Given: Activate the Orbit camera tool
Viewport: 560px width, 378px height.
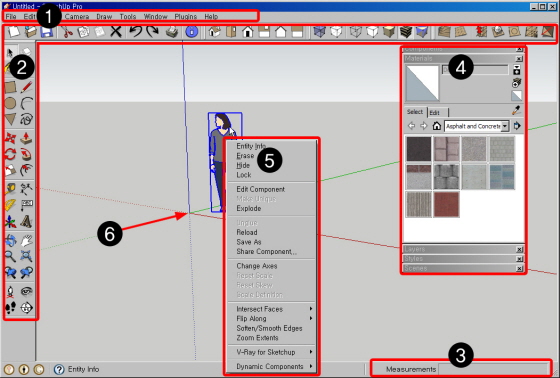Looking at the screenshot, I should (10, 240).
